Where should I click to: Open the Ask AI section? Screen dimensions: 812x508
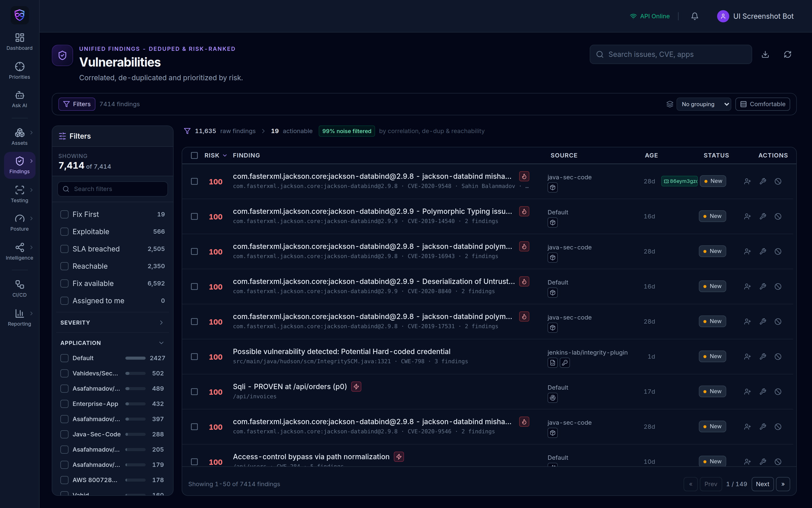(20, 100)
